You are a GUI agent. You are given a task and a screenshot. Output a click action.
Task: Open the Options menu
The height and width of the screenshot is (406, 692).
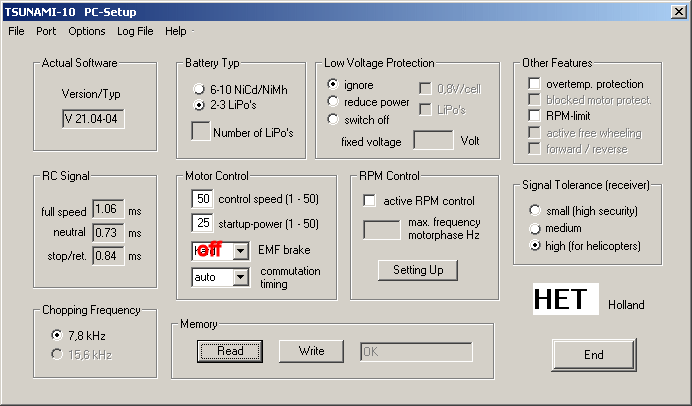[86, 31]
